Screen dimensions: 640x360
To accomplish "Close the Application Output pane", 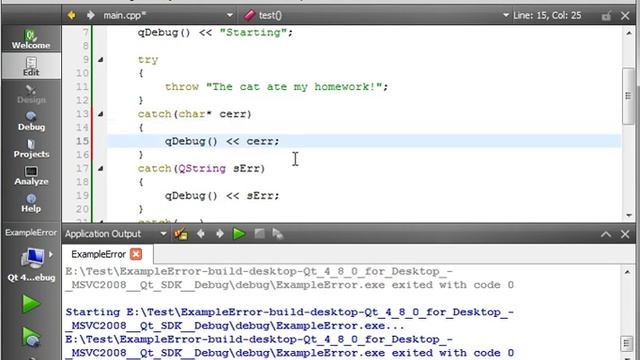I will [625, 234].
